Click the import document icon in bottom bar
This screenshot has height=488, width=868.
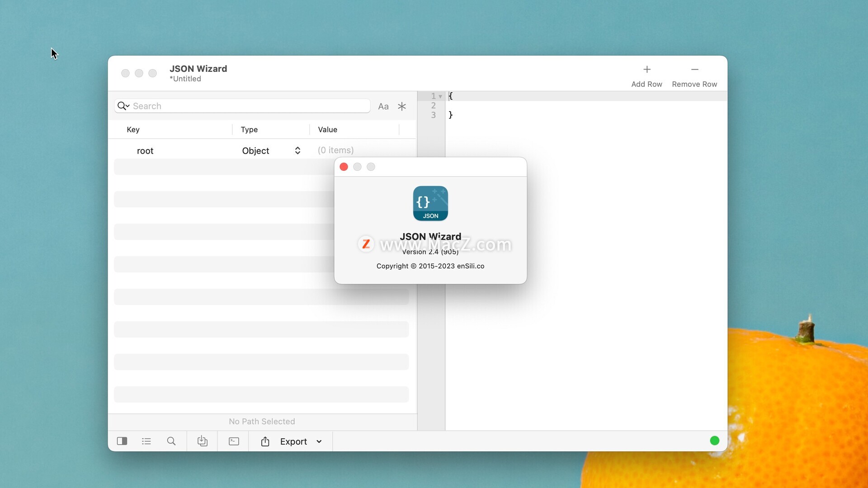[x=202, y=441]
